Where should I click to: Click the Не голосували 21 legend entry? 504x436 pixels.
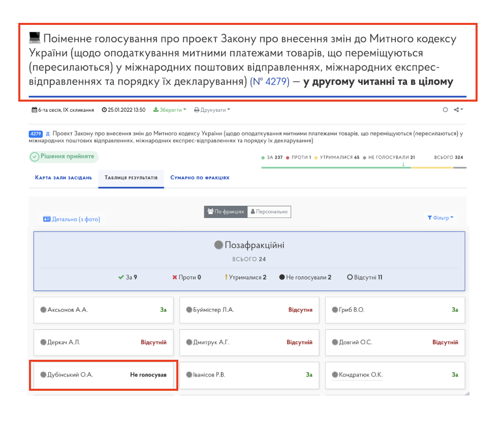389,158
